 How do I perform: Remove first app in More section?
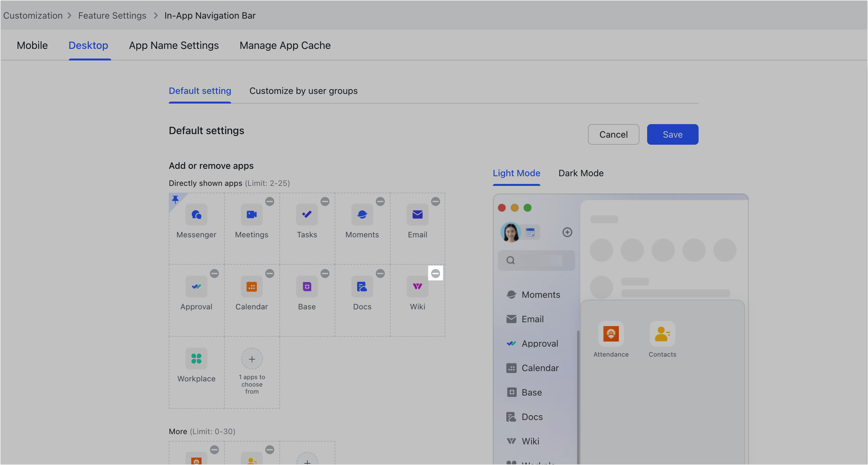click(214, 450)
